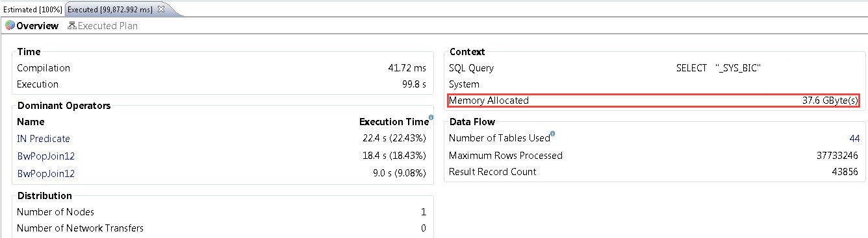Open the first BwPopJoin12 operator link
868x238 pixels.
[x=45, y=156]
